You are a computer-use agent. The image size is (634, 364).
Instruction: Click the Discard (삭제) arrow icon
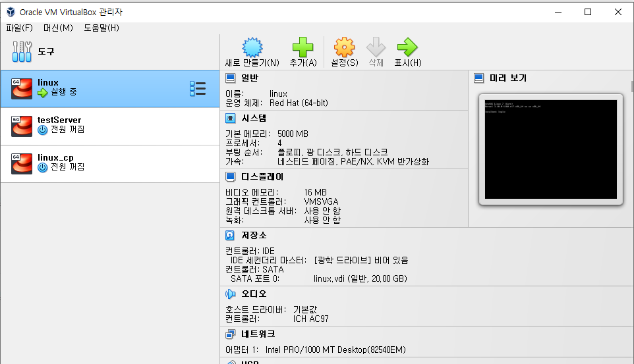coord(376,47)
